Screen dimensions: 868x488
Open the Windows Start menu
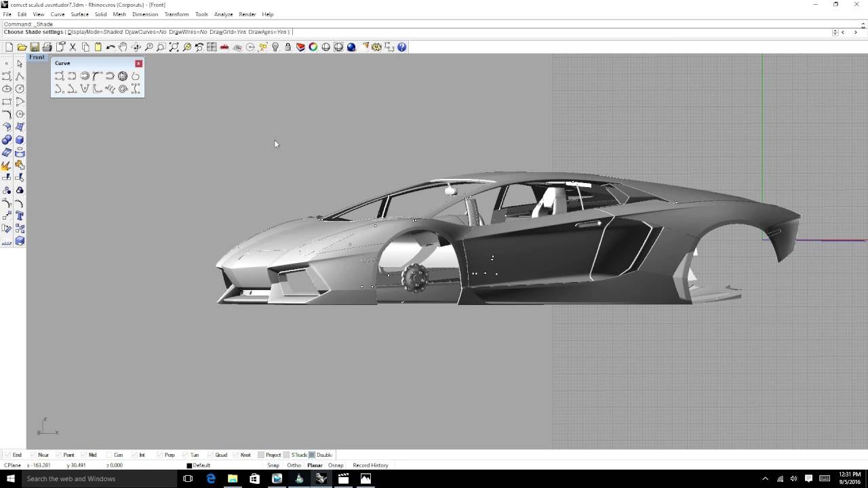click(x=11, y=479)
